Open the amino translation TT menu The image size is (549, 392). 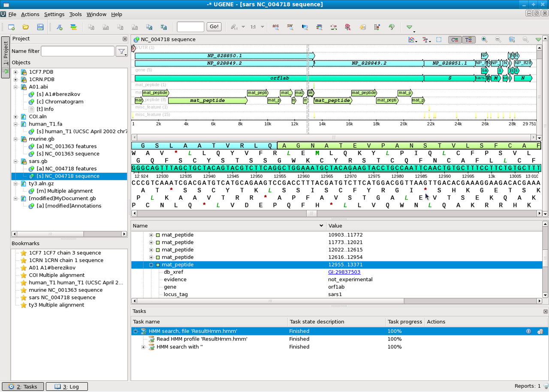point(426,39)
